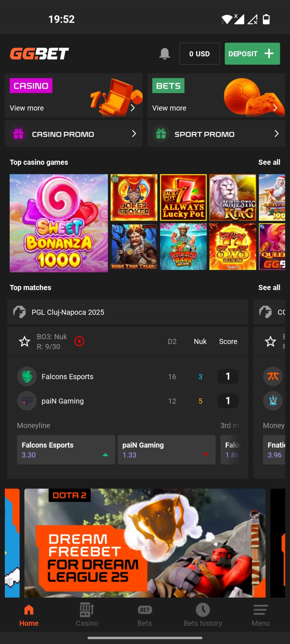This screenshot has height=644, width=290.
Task: Expand Bets section via View more chevron
Action: 275,108
